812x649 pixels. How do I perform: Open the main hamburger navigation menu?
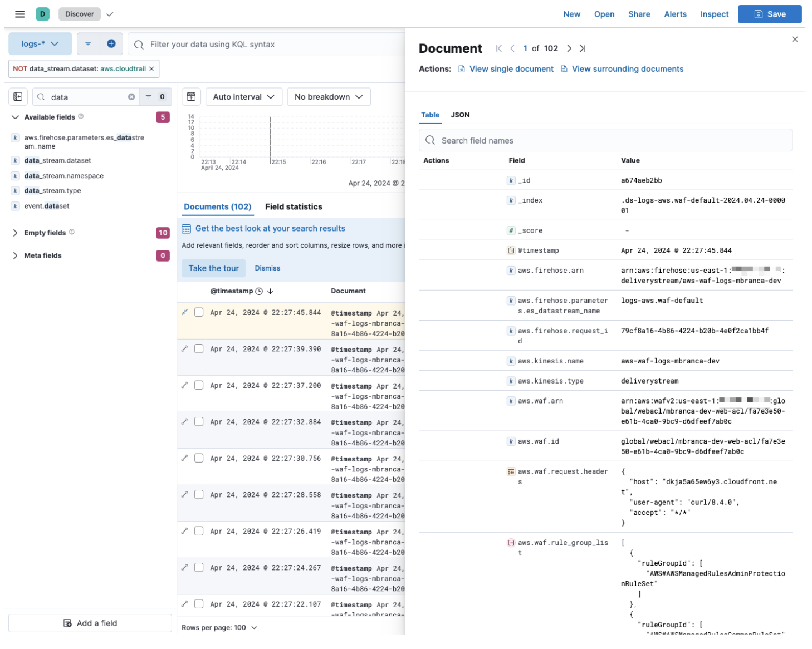19,14
